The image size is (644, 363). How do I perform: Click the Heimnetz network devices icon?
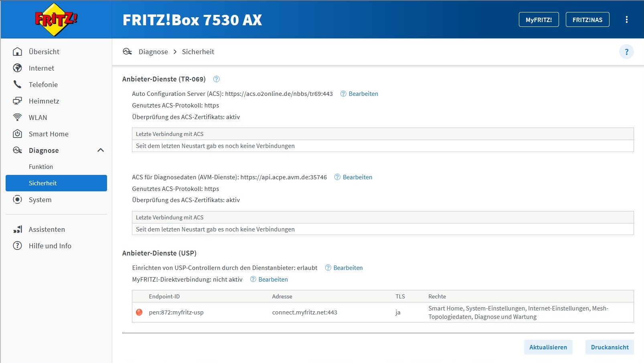point(17,101)
